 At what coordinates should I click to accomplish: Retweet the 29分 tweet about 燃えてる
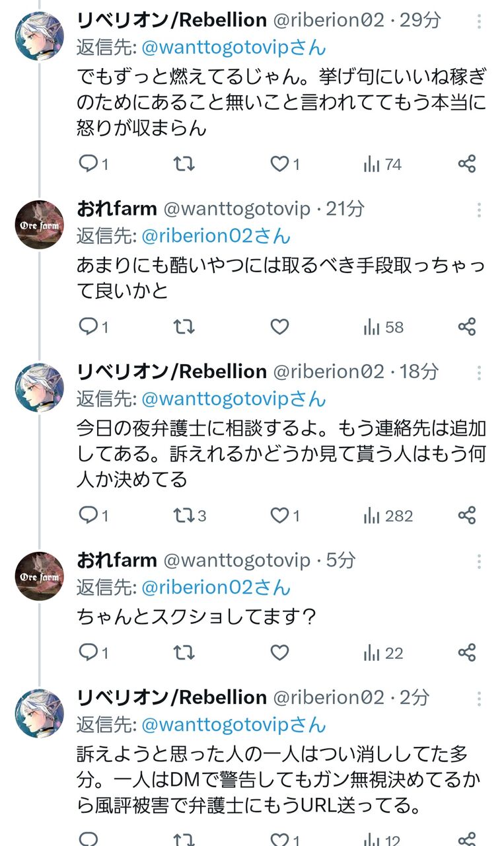pos(184,163)
